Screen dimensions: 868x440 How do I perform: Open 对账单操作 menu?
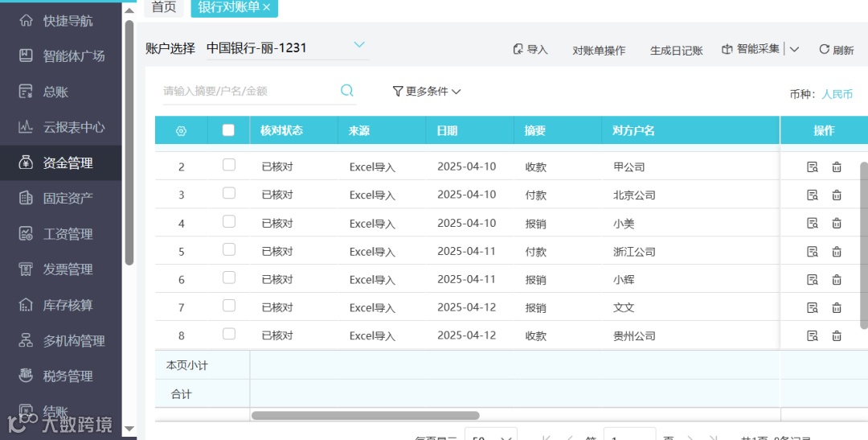[599, 51]
